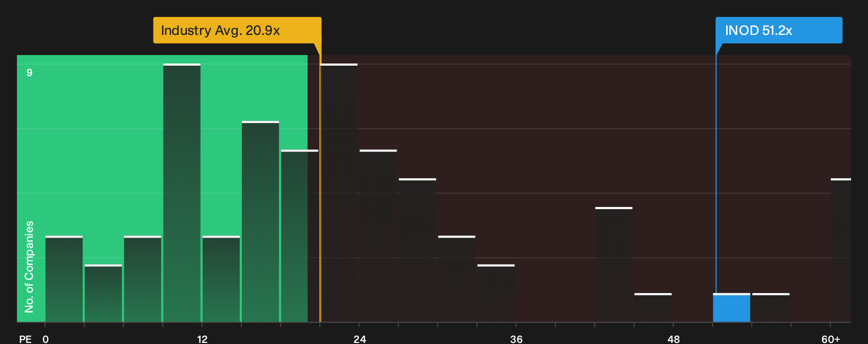
Task: Select the dark bar immediately right of blue INOD bar
Action: click(x=771, y=307)
